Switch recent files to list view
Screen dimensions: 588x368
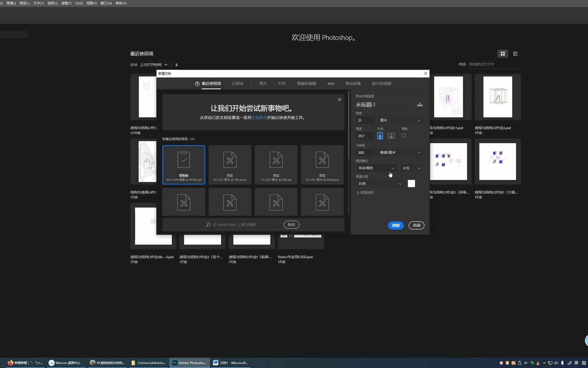tap(516, 54)
